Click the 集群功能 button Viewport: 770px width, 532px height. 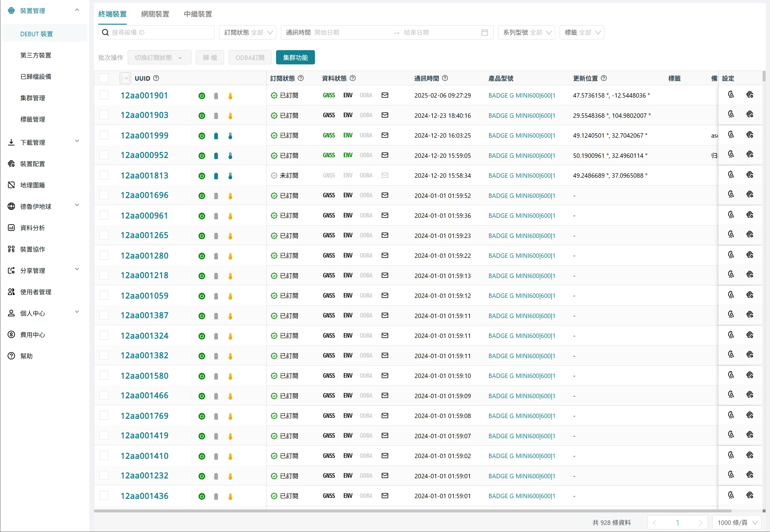coord(295,58)
